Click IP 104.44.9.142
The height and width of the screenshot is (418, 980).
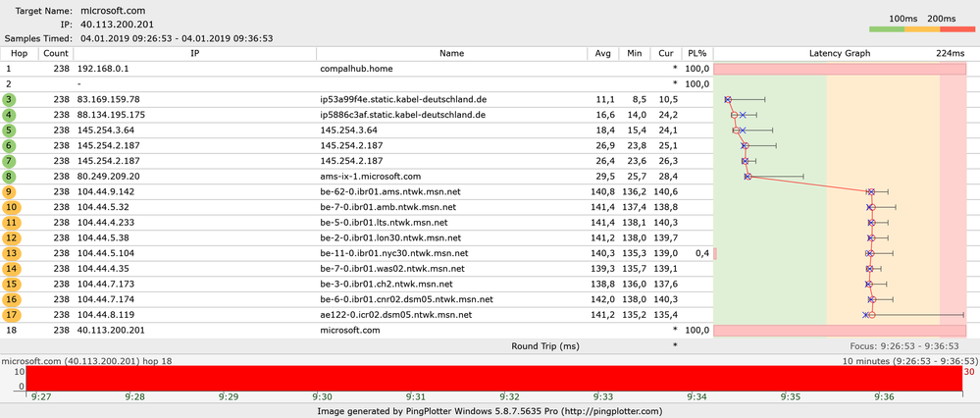pyautogui.click(x=106, y=191)
